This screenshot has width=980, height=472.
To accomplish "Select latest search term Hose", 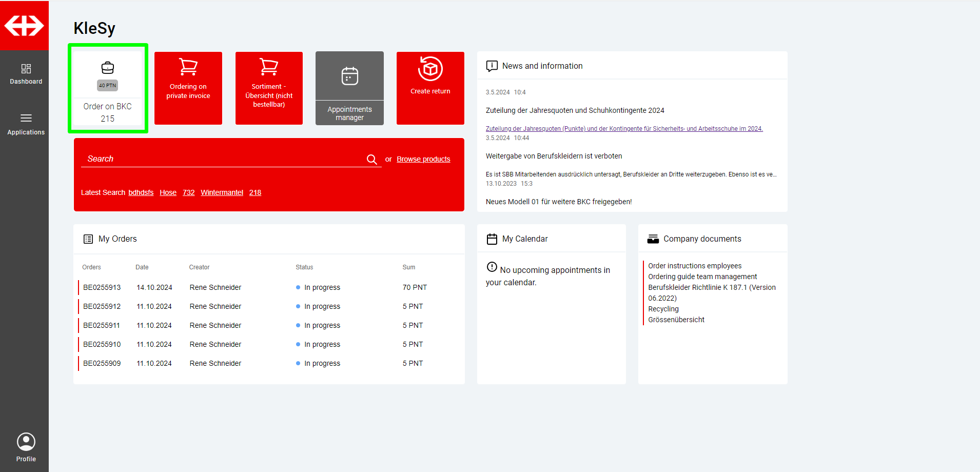I will click(168, 192).
